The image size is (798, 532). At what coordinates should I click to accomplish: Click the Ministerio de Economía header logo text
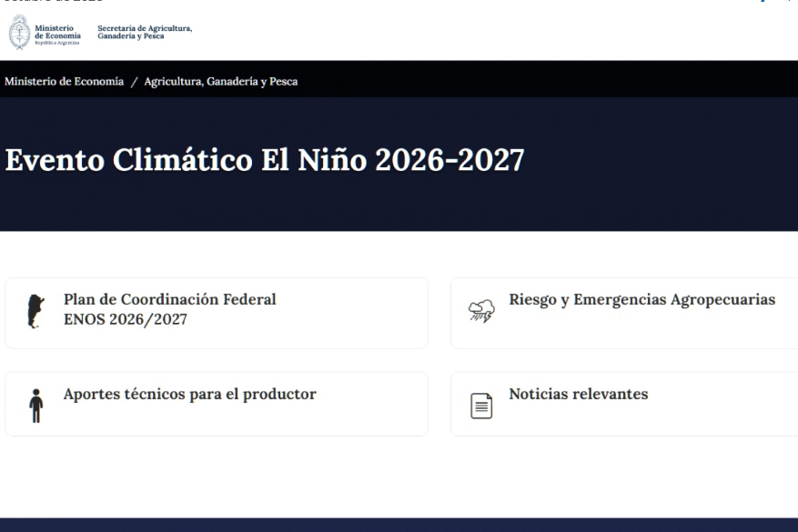[x=57, y=35]
